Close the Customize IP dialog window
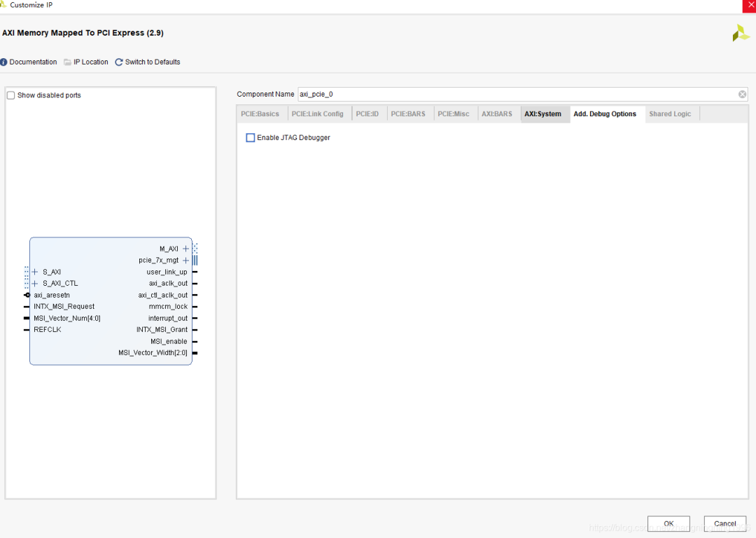756x538 pixels. tap(748, 6)
